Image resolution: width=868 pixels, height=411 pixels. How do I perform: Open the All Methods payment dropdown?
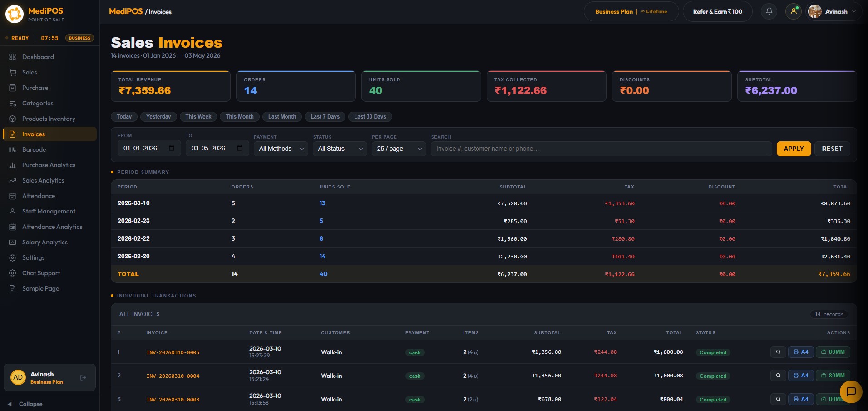pos(281,149)
